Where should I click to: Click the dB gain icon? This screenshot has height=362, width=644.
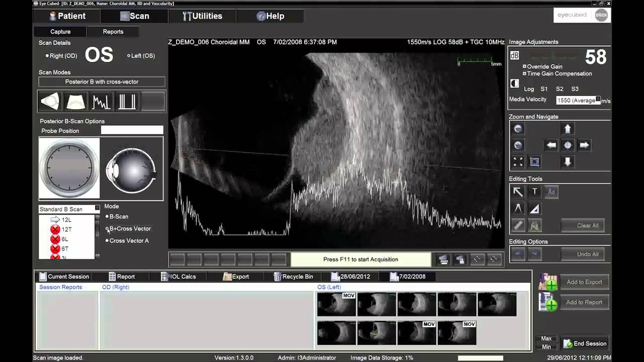(x=515, y=55)
